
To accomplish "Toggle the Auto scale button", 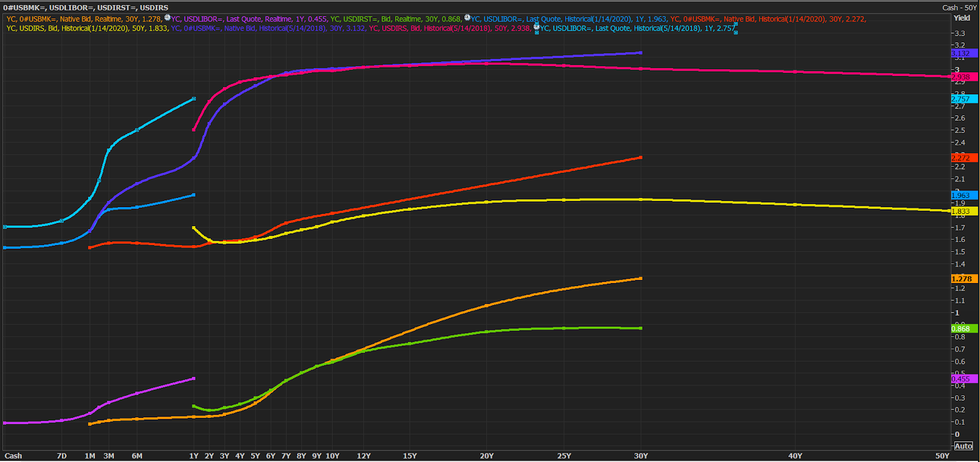I will tap(963, 446).
